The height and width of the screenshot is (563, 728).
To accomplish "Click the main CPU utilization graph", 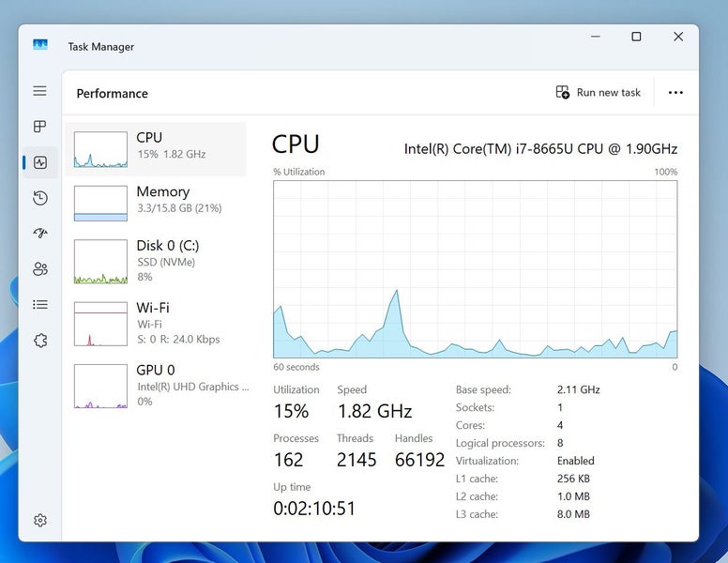I will [476, 269].
